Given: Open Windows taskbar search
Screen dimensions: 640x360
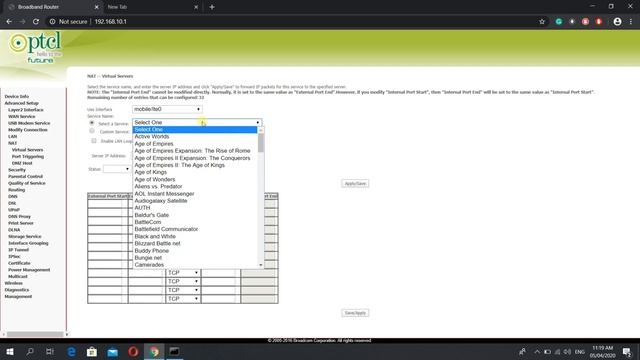Looking at the screenshot, I should coord(30,351).
